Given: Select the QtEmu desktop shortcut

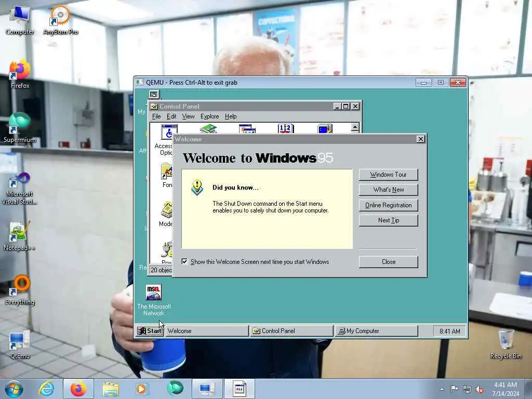Looking at the screenshot, I should (x=20, y=344).
